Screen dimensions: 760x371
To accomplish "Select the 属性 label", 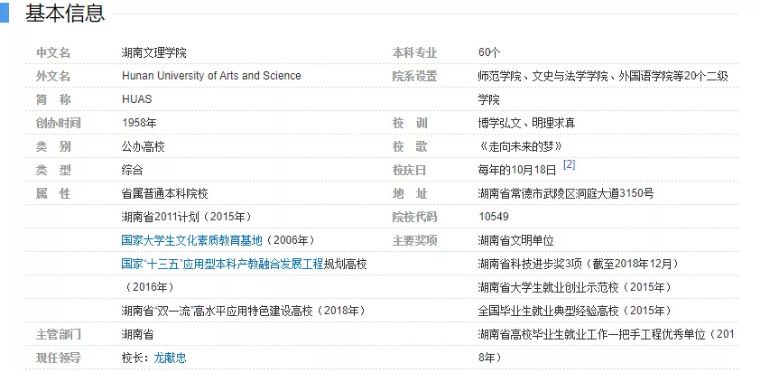I will [53, 194].
